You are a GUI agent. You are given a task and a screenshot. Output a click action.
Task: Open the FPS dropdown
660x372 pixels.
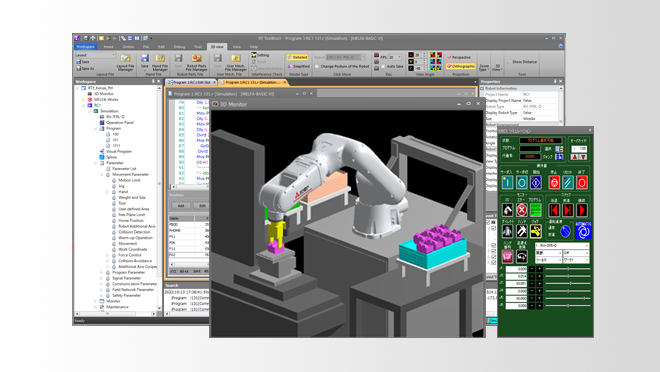(x=394, y=57)
